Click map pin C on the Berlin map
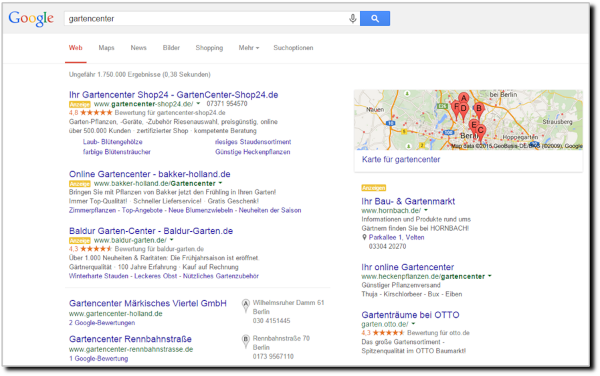The width and height of the screenshot is (600, 376). 481,132
